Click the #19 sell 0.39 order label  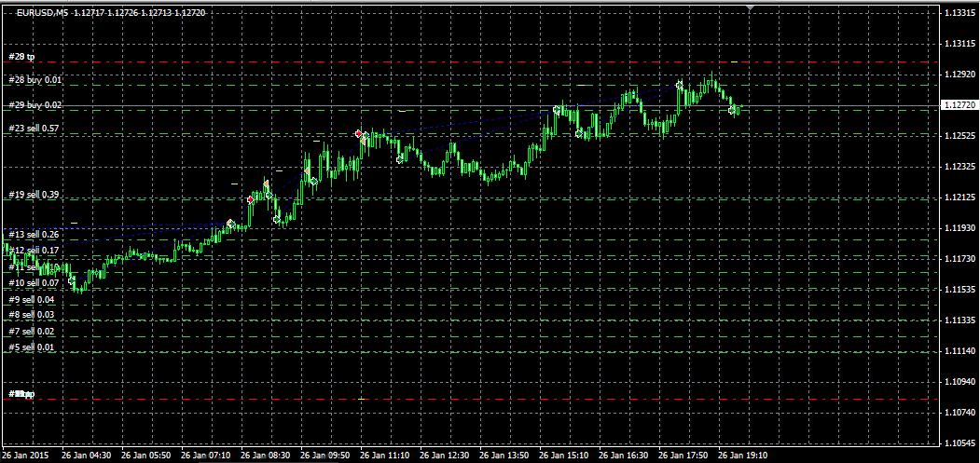click(34, 195)
